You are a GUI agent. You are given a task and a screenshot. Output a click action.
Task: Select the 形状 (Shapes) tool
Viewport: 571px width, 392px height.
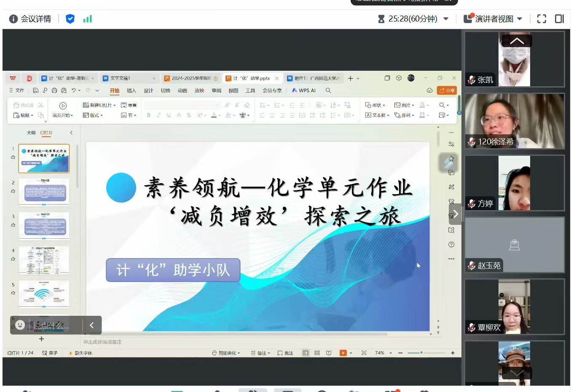[x=374, y=105]
